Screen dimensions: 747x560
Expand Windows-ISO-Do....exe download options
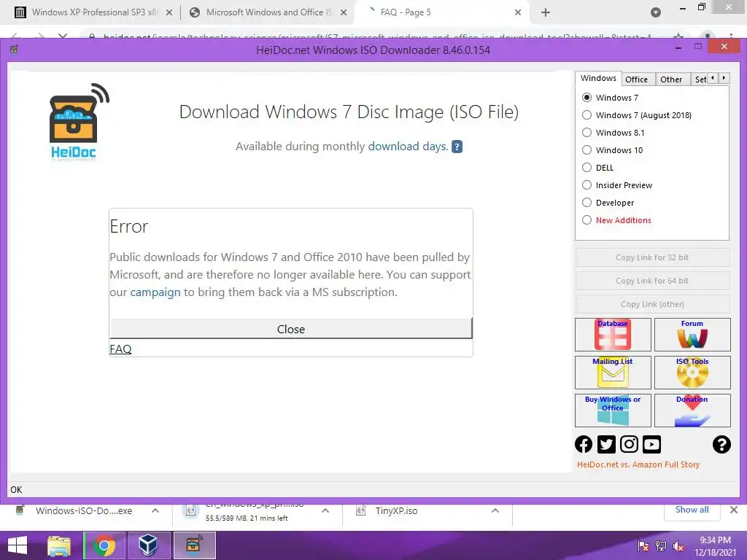point(155,510)
